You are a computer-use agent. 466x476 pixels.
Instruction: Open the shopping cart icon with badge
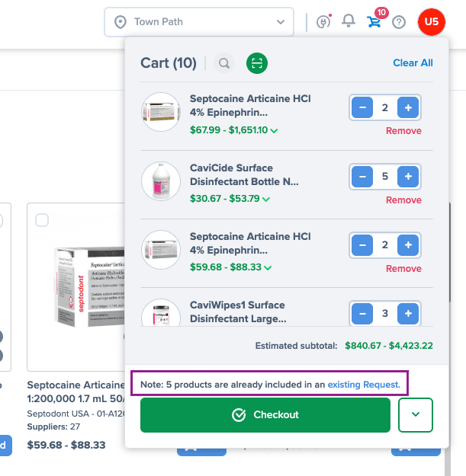374,21
